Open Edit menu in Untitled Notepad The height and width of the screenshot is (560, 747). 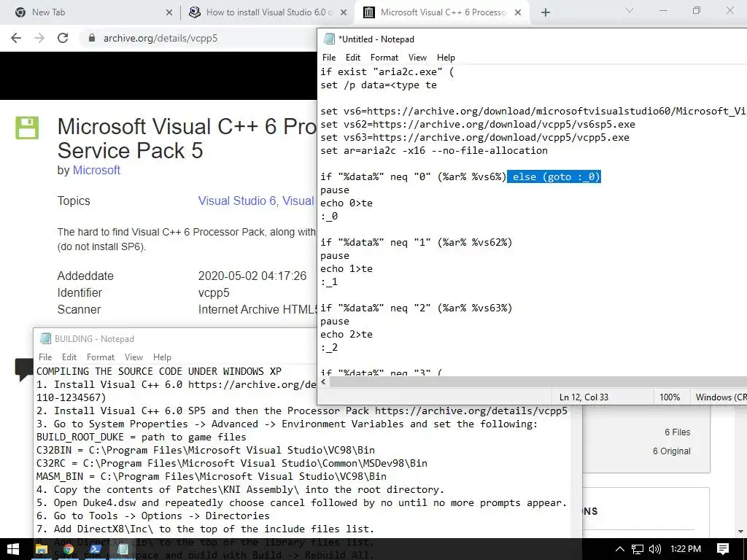(x=352, y=57)
